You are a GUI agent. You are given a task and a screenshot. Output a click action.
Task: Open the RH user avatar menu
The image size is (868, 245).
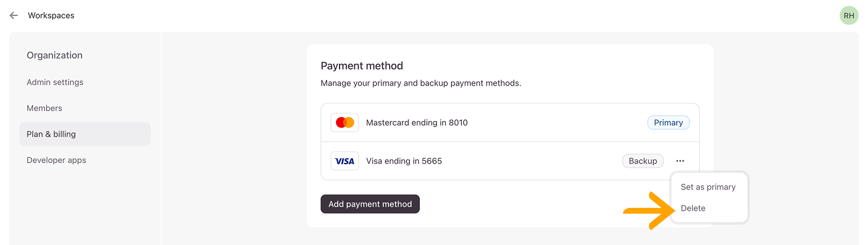click(849, 16)
